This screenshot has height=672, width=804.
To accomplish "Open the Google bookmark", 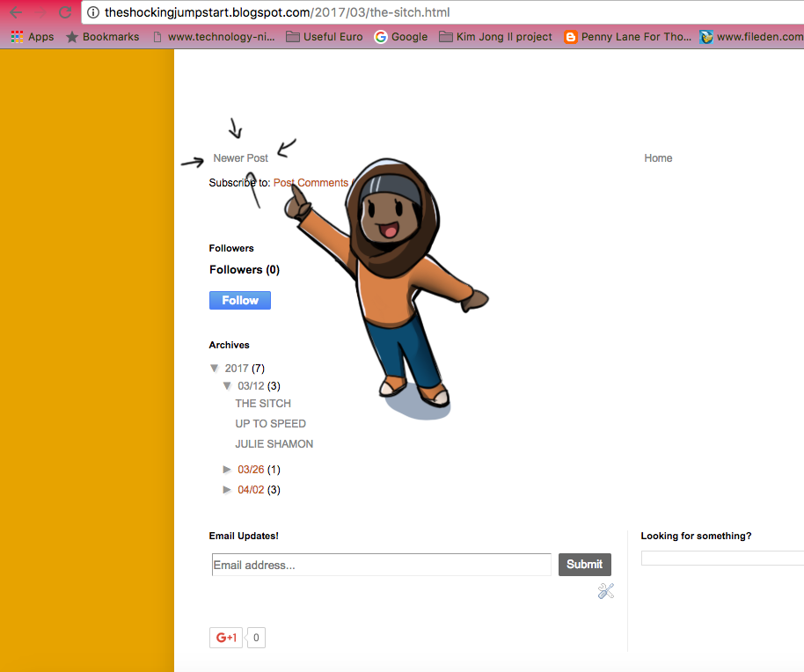I will point(401,37).
